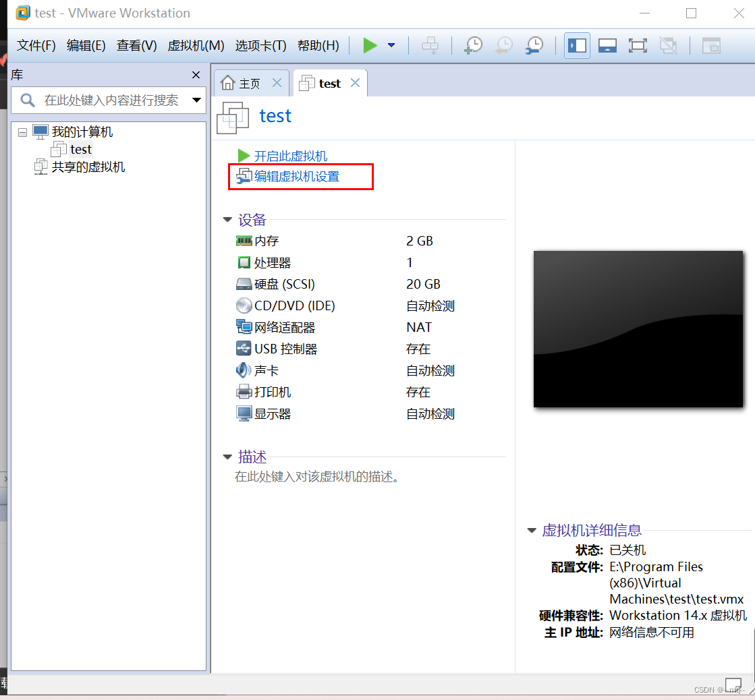Open the 编辑(E) menu
Viewport: 755px width, 700px height.
coord(86,46)
